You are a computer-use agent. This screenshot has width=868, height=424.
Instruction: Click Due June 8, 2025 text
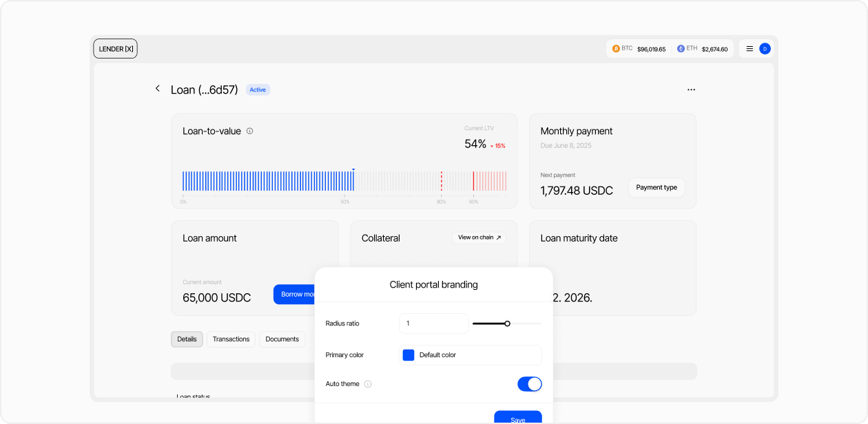tap(566, 146)
